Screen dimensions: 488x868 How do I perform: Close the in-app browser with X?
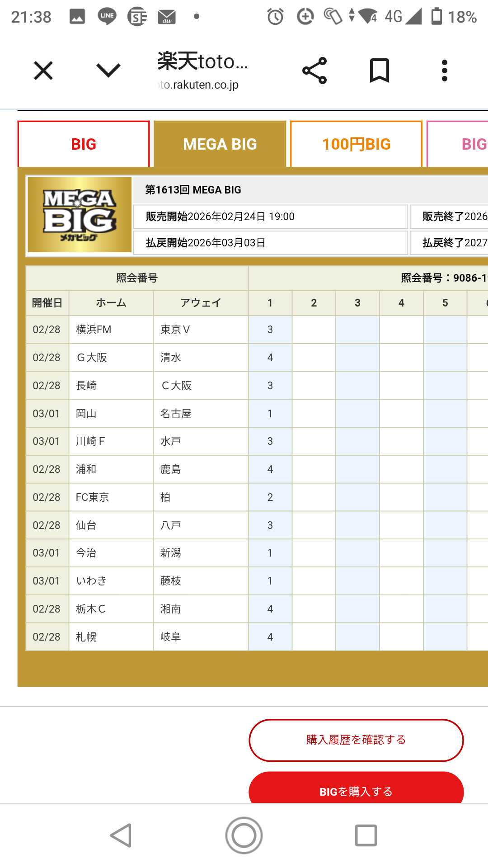tap(43, 71)
